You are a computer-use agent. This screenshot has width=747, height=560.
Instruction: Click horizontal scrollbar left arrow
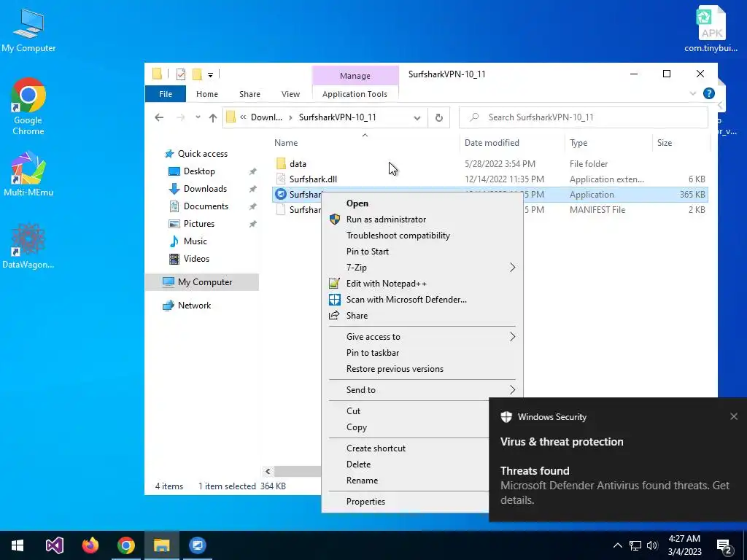tap(268, 472)
